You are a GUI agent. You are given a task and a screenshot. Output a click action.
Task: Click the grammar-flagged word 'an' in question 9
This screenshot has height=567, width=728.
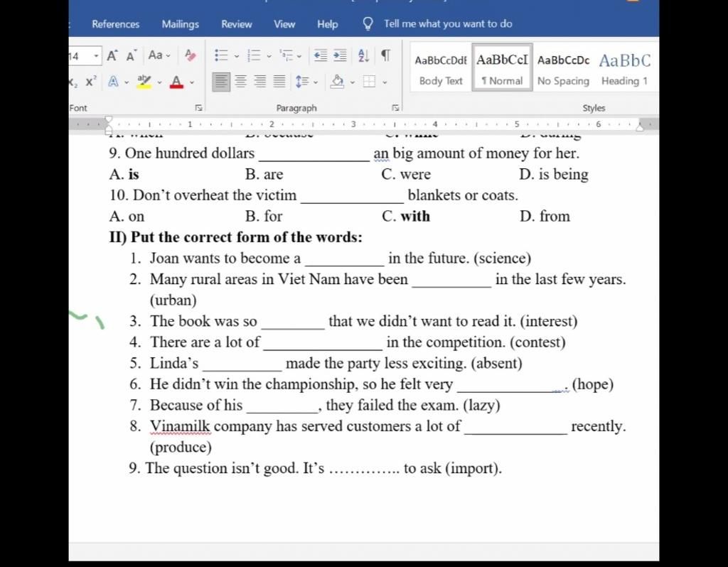[x=381, y=153]
